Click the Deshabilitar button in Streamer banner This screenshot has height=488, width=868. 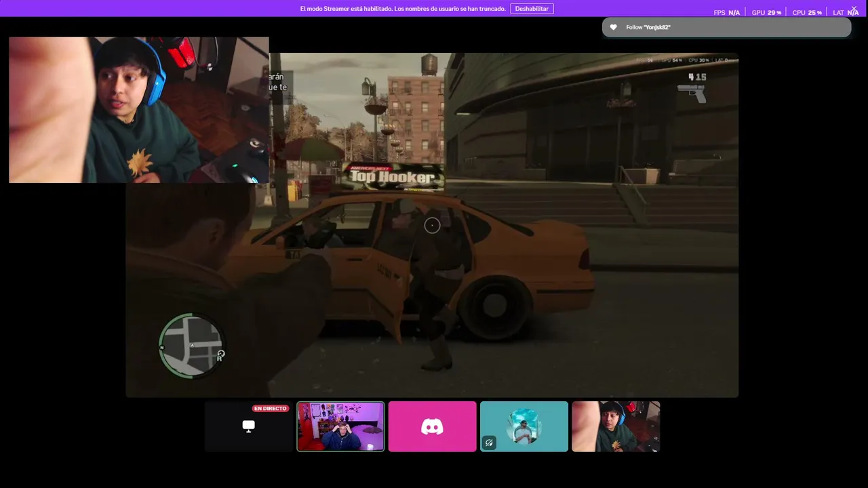pyautogui.click(x=532, y=9)
